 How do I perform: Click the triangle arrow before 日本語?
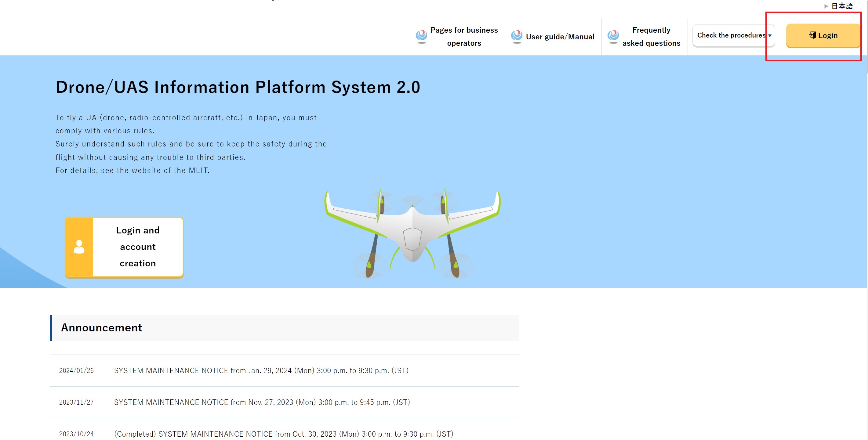pyautogui.click(x=826, y=6)
